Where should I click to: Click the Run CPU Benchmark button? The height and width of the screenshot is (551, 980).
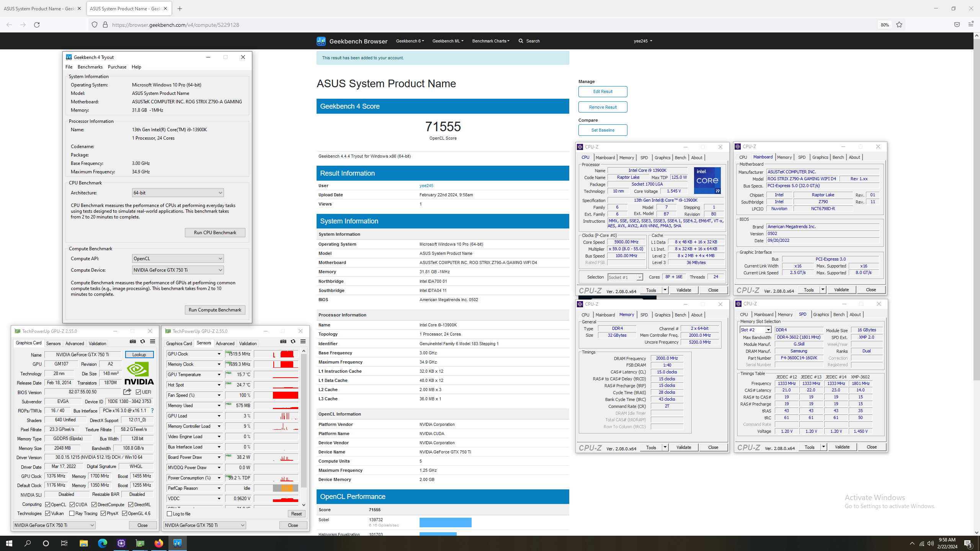click(x=215, y=233)
